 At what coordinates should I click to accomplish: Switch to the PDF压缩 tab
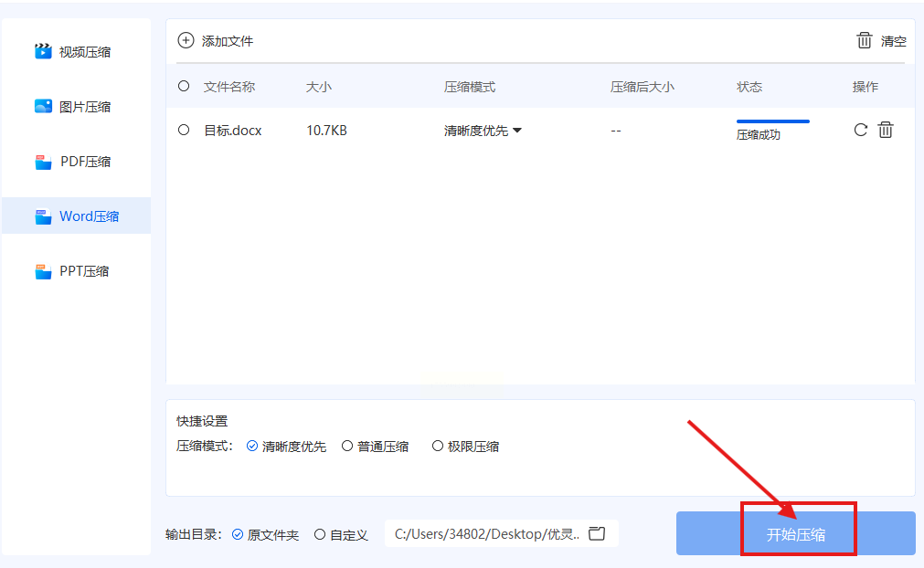pyautogui.click(x=77, y=162)
